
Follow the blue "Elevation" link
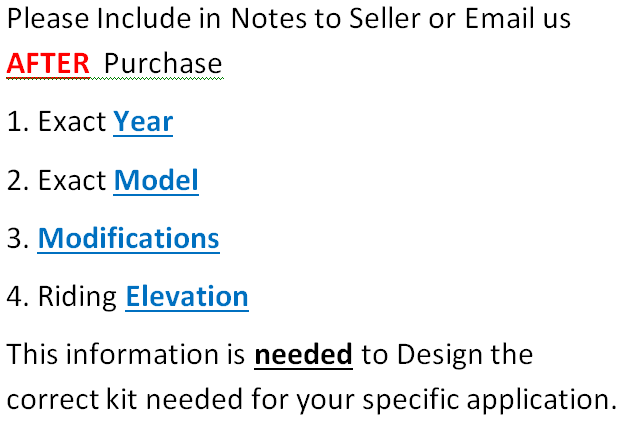[x=187, y=297]
